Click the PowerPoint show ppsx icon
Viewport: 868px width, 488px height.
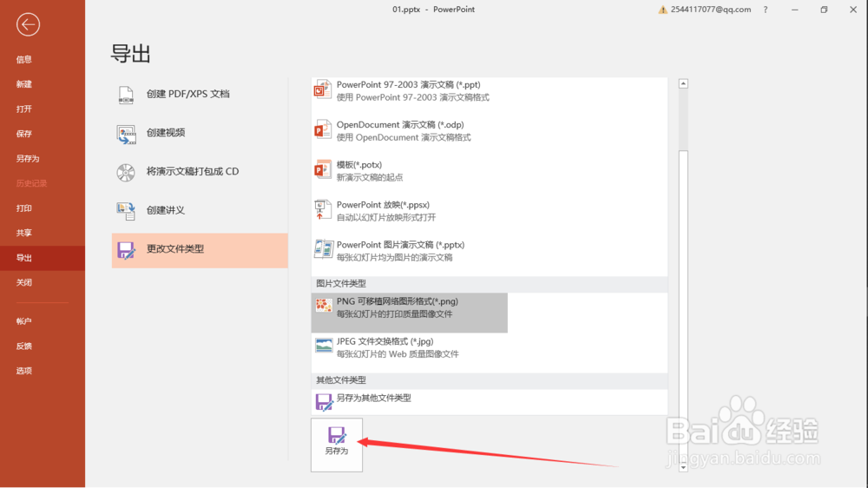click(323, 210)
